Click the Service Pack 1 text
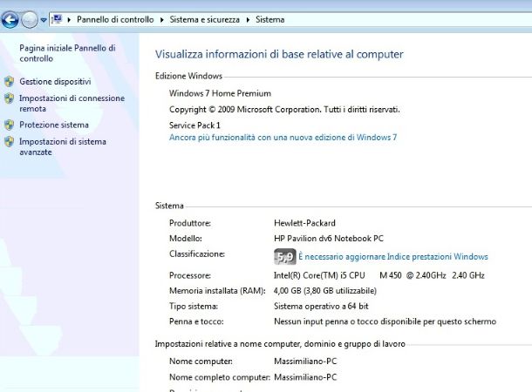Image resolution: width=532 pixels, height=392 pixels. coord(194,125)
